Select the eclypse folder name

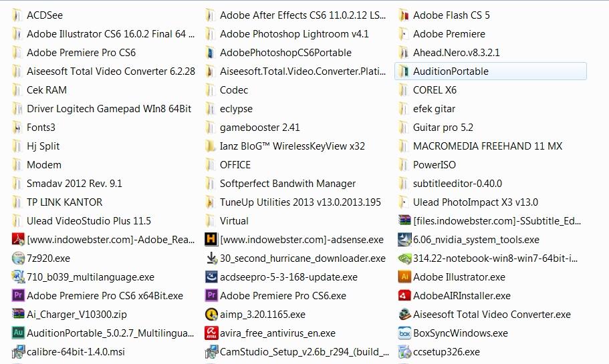(236, 109)
